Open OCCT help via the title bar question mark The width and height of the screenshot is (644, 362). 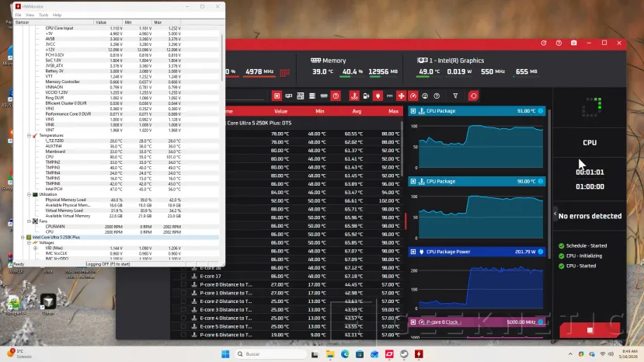[x=559, y=43]
